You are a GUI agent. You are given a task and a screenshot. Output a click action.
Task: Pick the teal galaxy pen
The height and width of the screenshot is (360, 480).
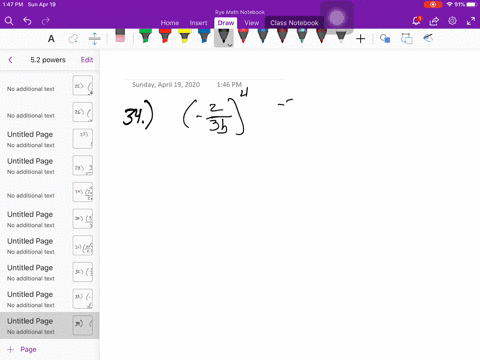tap(302, 36)
